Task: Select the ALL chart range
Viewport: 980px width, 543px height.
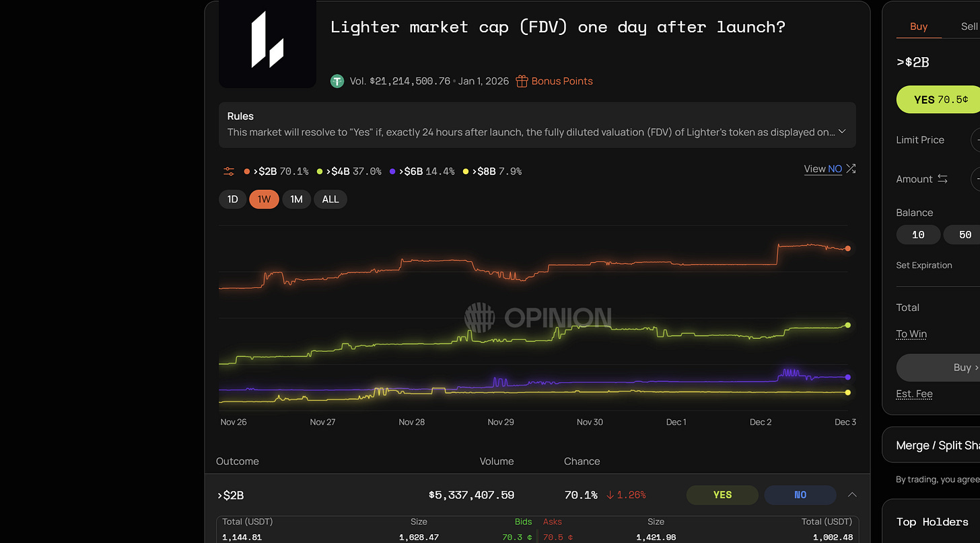Action: (x=330, y=199)
